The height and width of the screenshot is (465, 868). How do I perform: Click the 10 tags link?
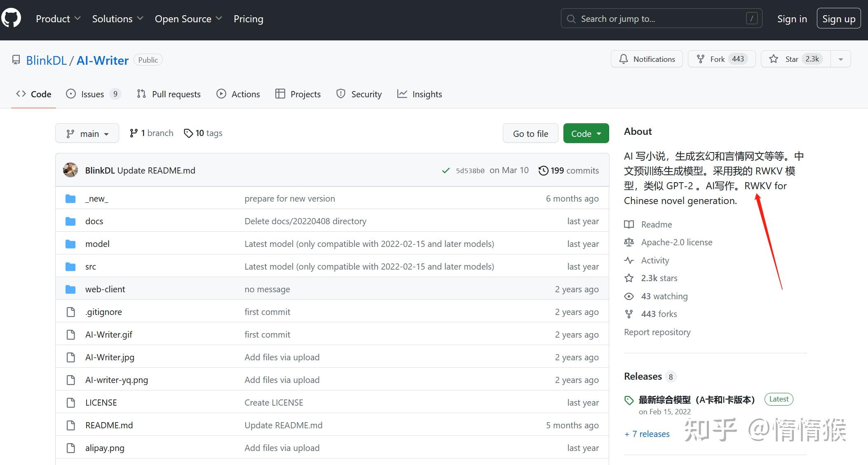click(x=203, y=133)
